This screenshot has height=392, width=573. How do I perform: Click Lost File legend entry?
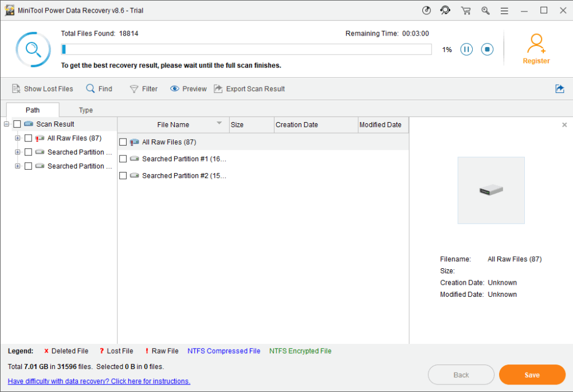(x=116, y=351)
